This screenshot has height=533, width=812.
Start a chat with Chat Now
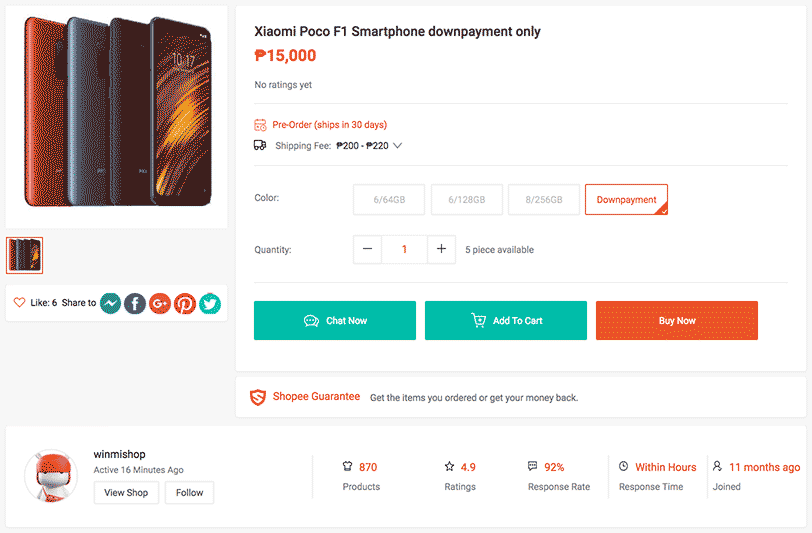335,321
